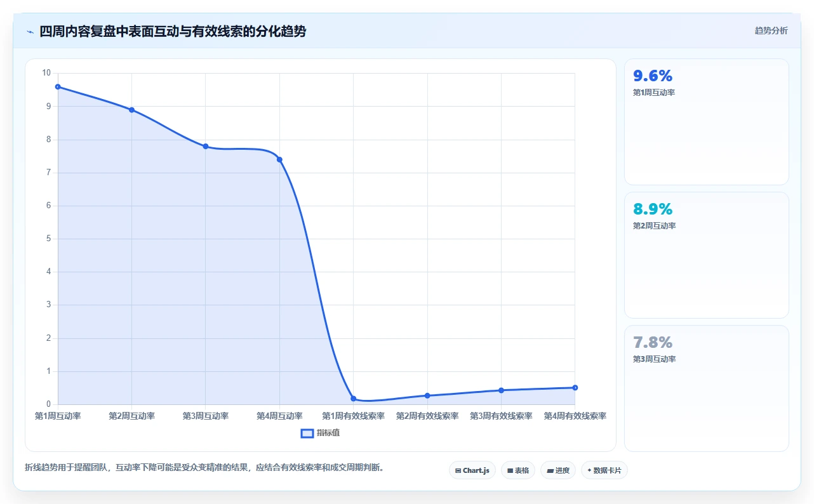Click the y-axis tick label 7
Screen dimensions: 814x504
[49, 173]
